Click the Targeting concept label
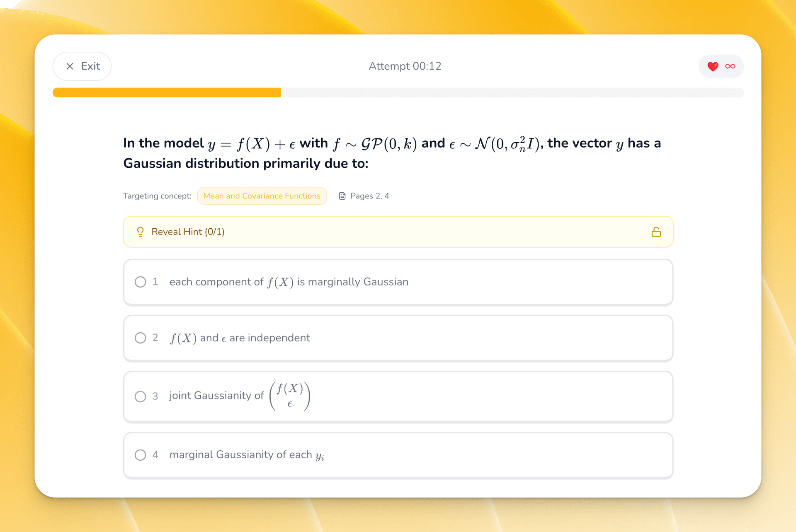796x532 pixels. point(157,196)
